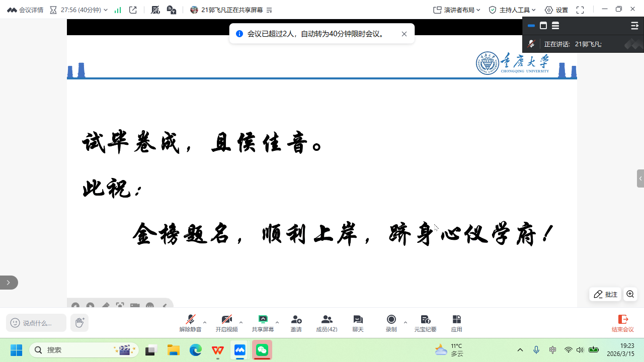Dismiss the 40-minute limit notification
The height and width of the screenshot is (362, 644).
click(x=404, y=34)
